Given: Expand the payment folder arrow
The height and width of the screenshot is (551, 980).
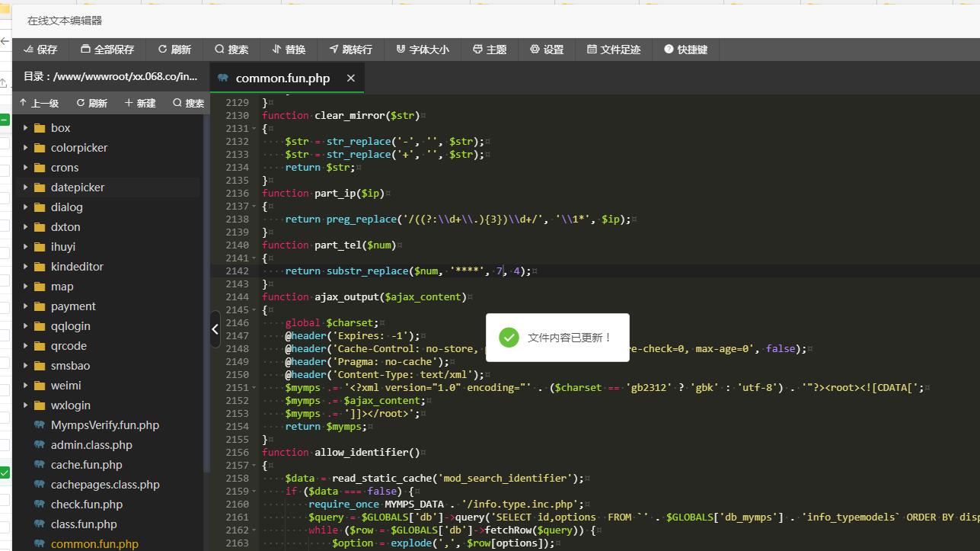Looking at the screenshot, I should 26,306.
